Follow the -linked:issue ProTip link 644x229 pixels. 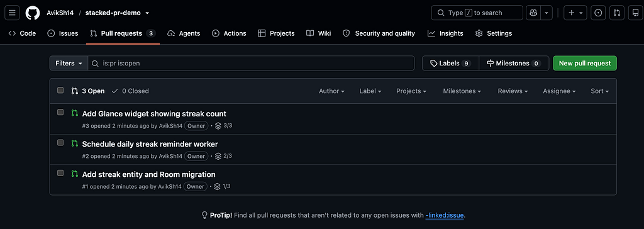[x=445, y=215]
